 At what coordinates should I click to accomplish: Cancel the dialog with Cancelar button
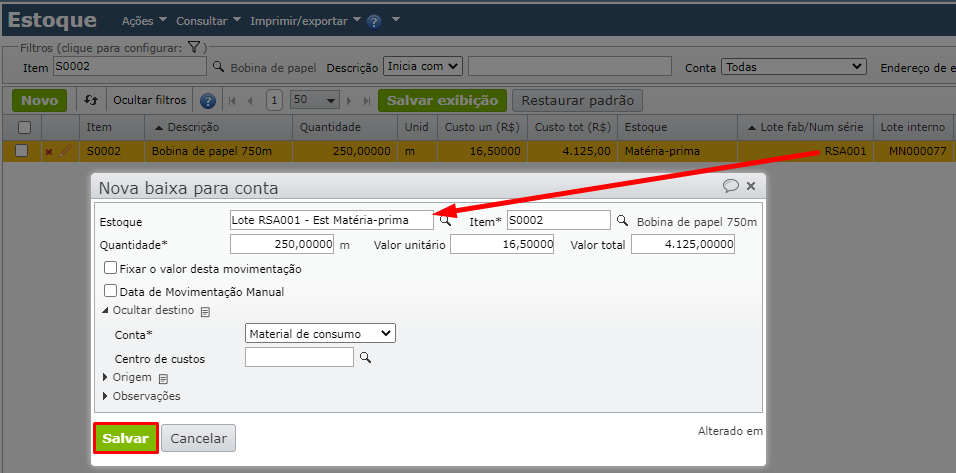[x=198, y=438]
